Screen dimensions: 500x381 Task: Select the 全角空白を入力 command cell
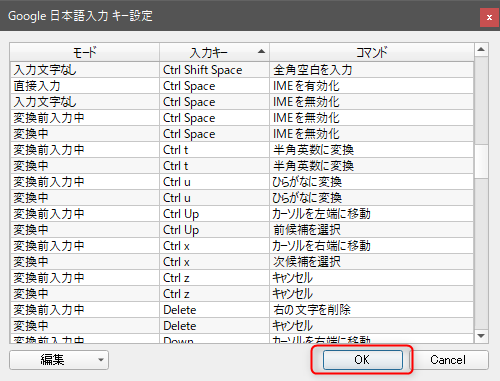click(x=372, y=70)
